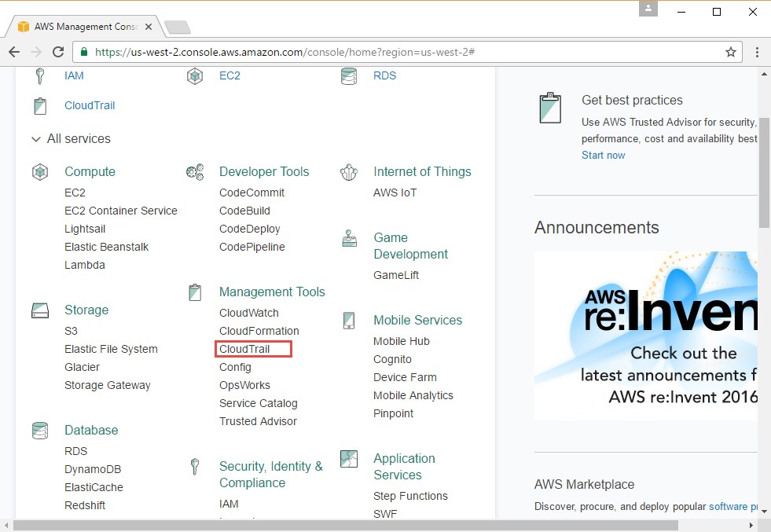Open OpsWorks service
This screenshot has width=771, height=532.
[x=245, y=386]
